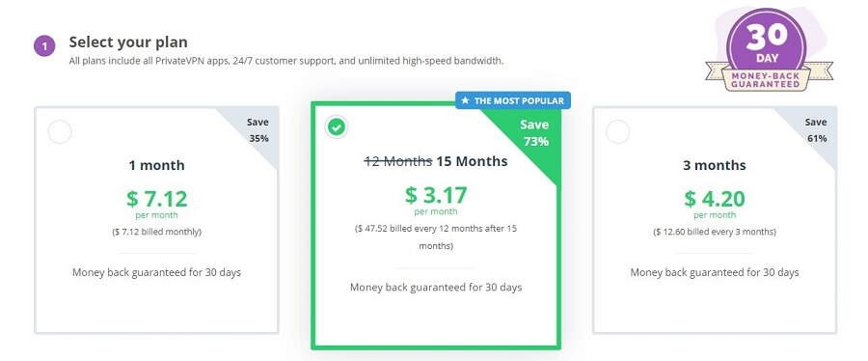The height and width of the screenshot is (361, 868).
Task: Click the 30 Day Money-Back Guaranteed badge
Action: point(769,50)
